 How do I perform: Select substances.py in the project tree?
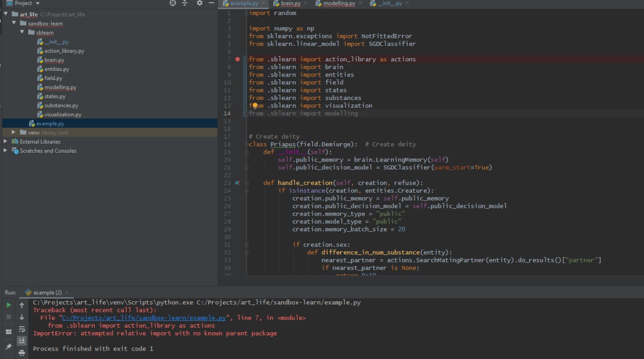click(58, 105)
